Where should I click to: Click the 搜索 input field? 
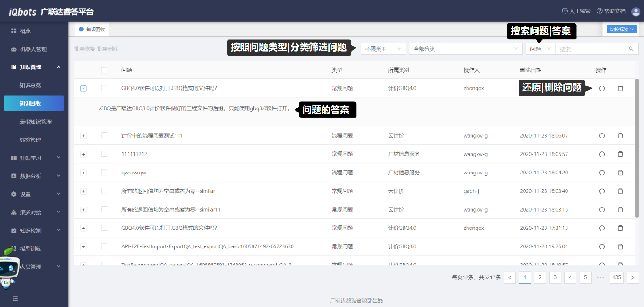(x=591, y=49)
